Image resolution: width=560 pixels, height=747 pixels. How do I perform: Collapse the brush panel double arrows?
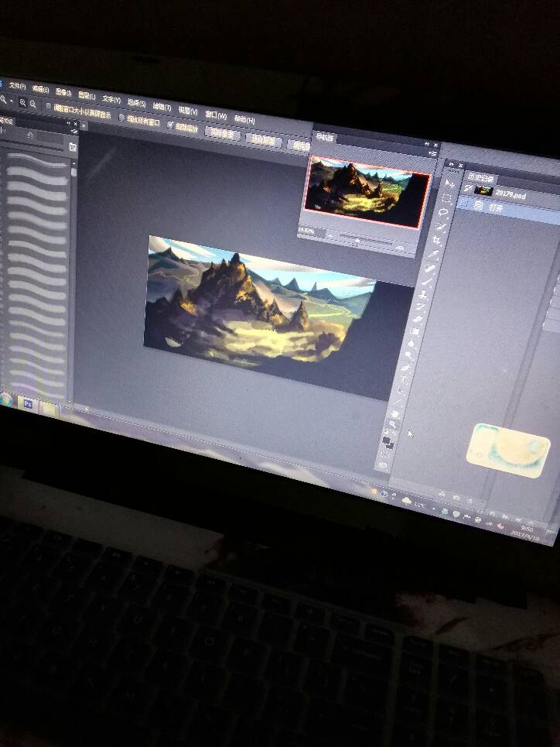tap(68, 123)
